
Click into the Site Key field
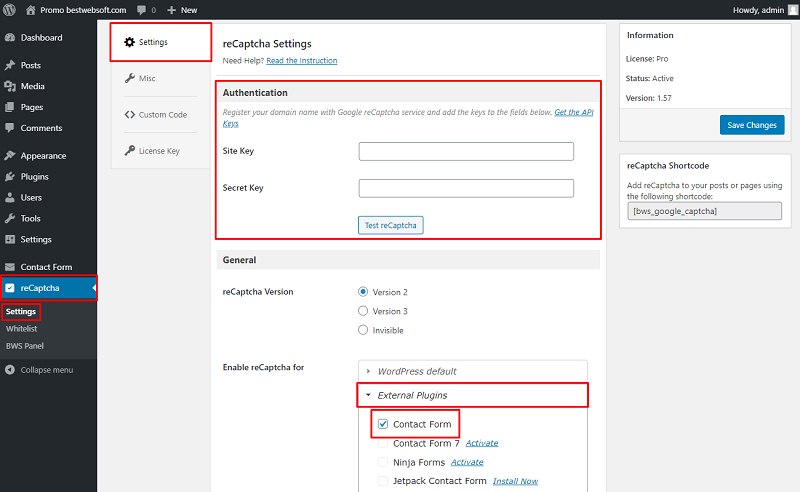pyautogui.click(x=466, y=152)
